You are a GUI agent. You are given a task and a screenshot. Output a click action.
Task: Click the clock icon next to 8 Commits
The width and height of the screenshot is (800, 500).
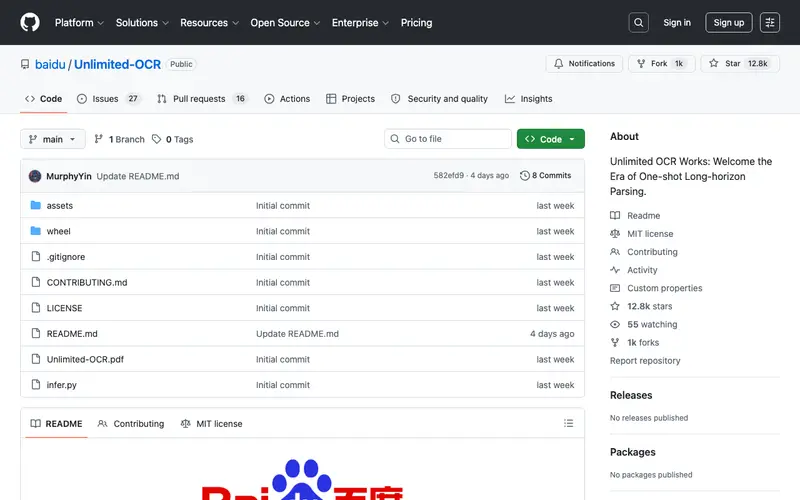[524, 176]
